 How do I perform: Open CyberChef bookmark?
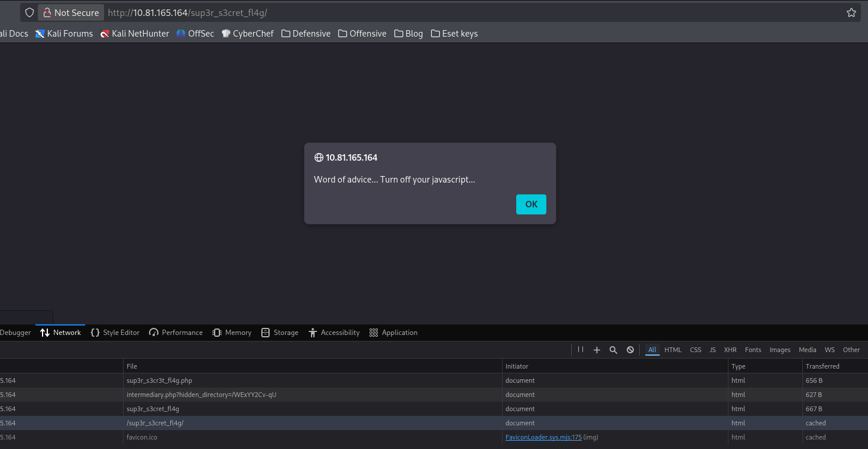247,34
